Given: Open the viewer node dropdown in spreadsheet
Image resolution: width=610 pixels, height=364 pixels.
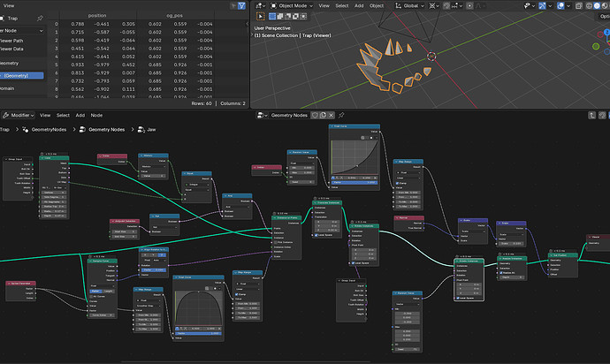Looking at the screenshot, I should tap(21, 30).
